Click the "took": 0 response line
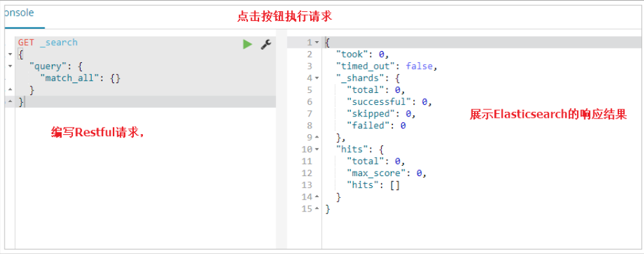The width and height of the screenshot is (644, 254). 362,54
